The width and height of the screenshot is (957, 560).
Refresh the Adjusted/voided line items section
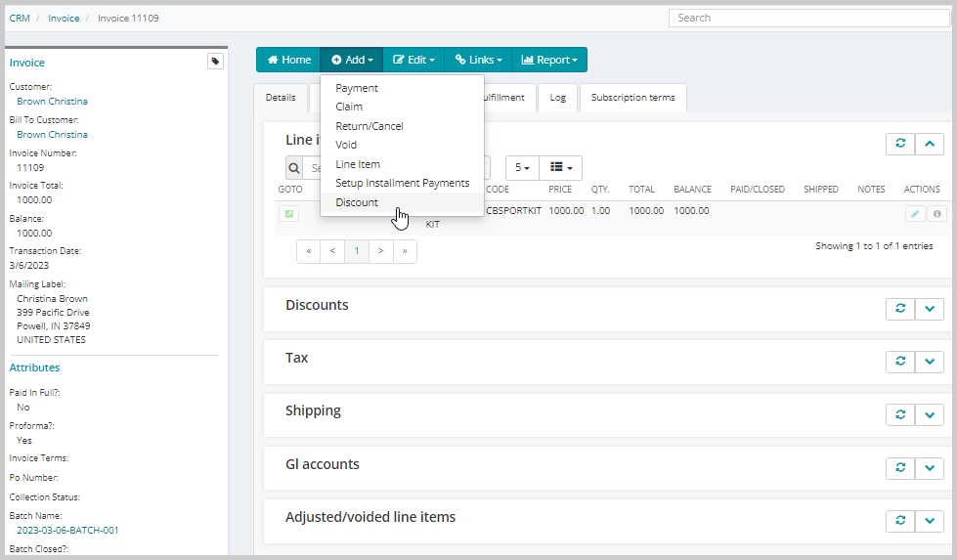[x=900, y=520]
